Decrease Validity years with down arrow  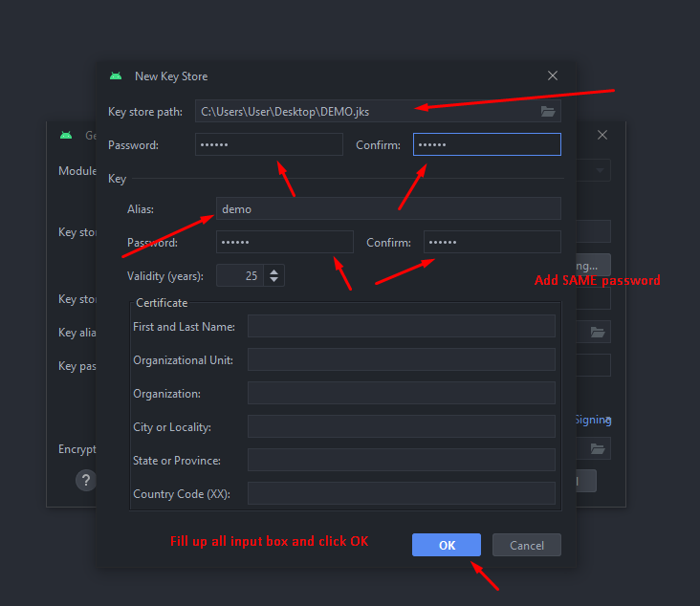tap(274, 280)
